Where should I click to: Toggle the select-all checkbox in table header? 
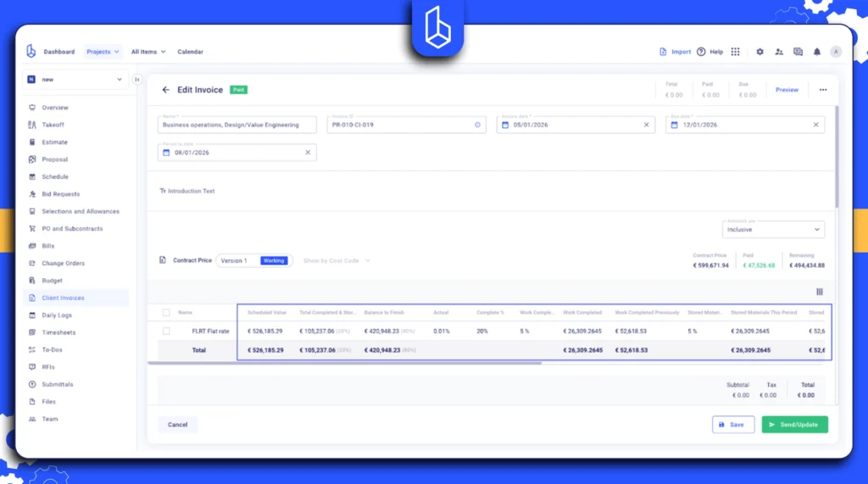[x=166, y=312]
